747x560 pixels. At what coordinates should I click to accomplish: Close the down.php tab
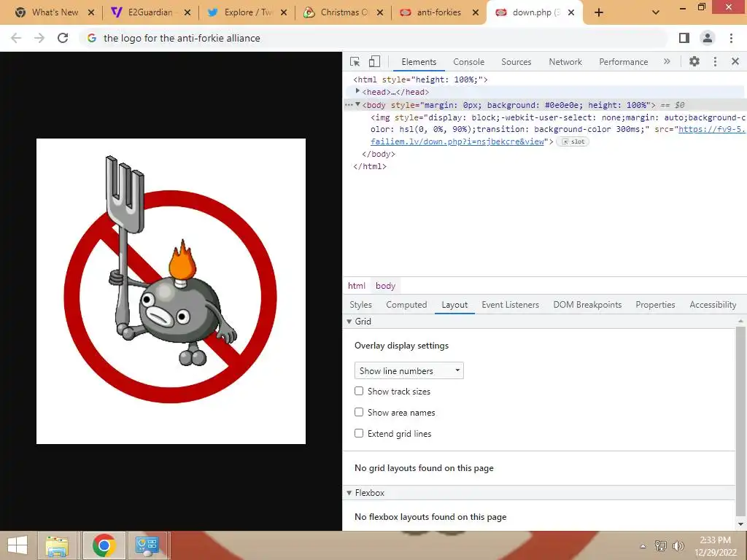[x=571, y=12]
